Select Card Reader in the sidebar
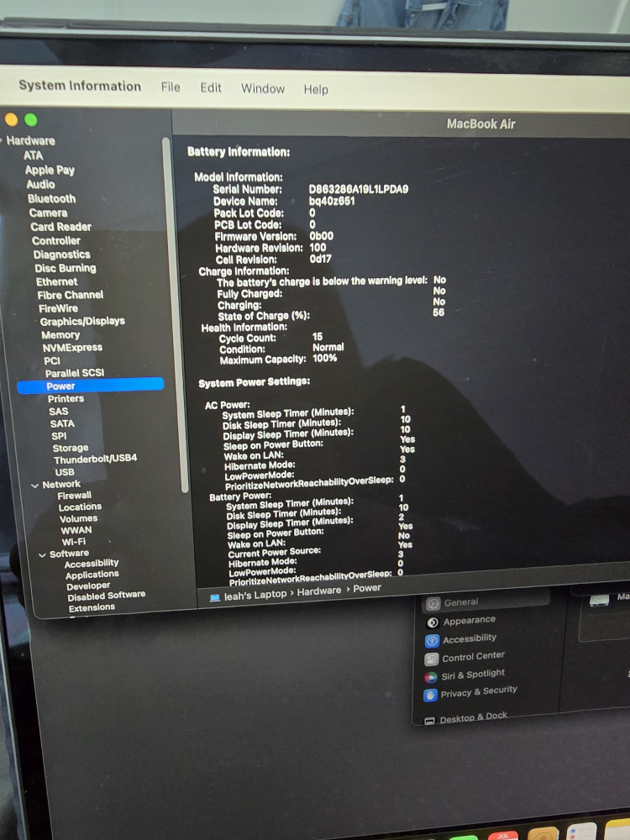 61,227
